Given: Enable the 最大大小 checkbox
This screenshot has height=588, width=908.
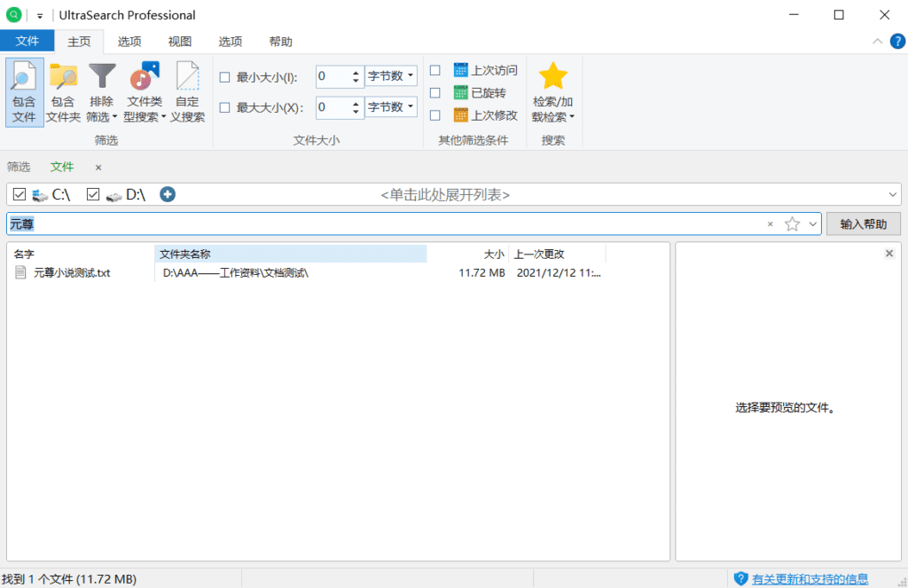Looking at the screenshot, I should click(224, 107).
